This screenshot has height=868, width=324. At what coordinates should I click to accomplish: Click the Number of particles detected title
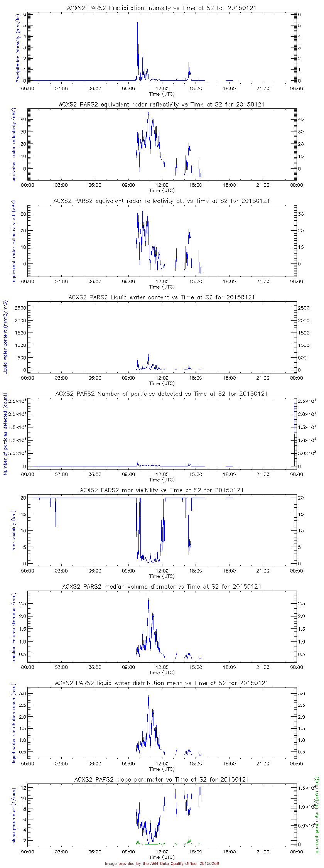pyautogui.click(x=162, y=394)
